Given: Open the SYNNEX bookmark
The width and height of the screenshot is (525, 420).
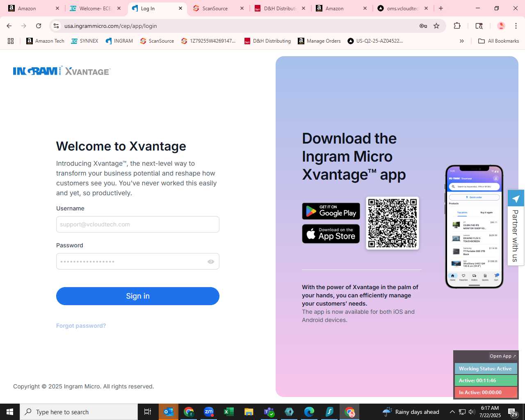Looking at the screenshot, I should (84, 41).
